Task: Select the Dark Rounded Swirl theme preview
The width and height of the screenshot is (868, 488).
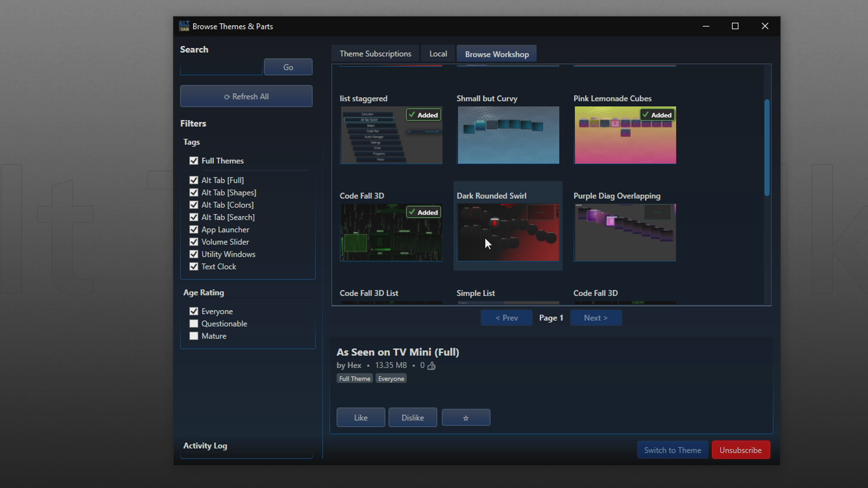Action: [x=508, y=233]
